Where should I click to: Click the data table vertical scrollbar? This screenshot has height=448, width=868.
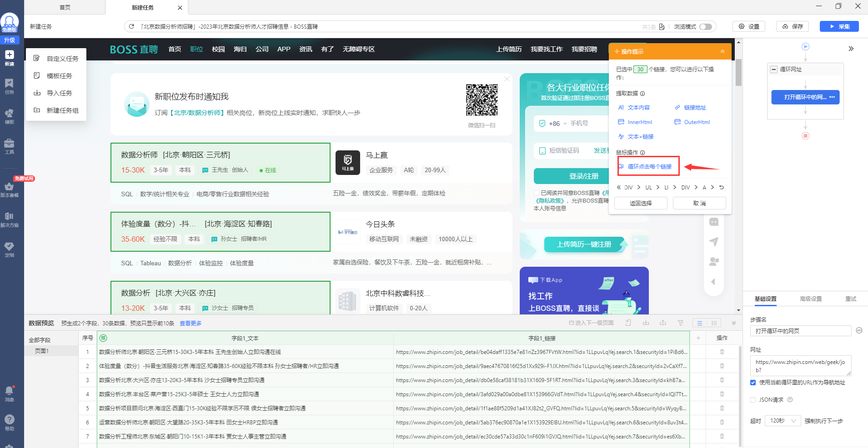pyautogui.click(x=740, y=395)
